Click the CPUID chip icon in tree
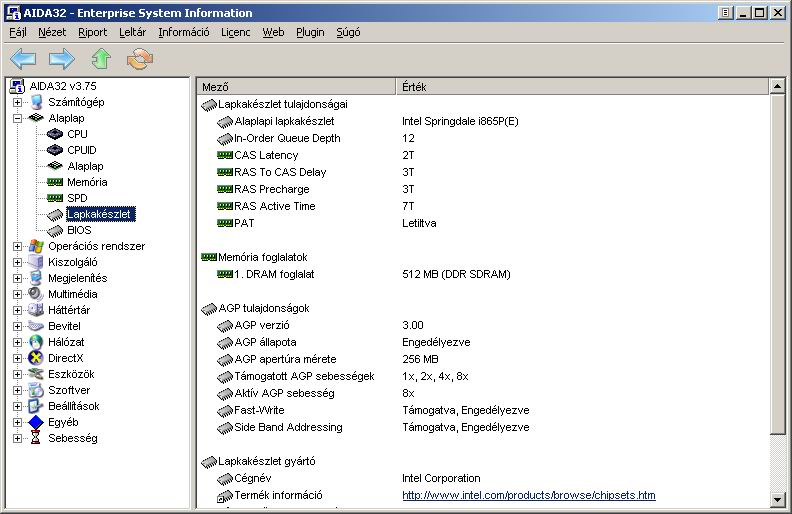Screen dimensions: 792x514 coord(55,150)
